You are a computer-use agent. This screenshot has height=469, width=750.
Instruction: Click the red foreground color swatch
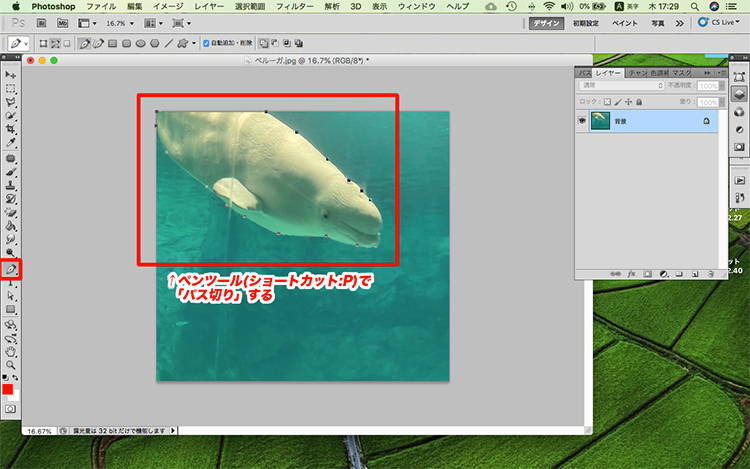pos(8,389)
